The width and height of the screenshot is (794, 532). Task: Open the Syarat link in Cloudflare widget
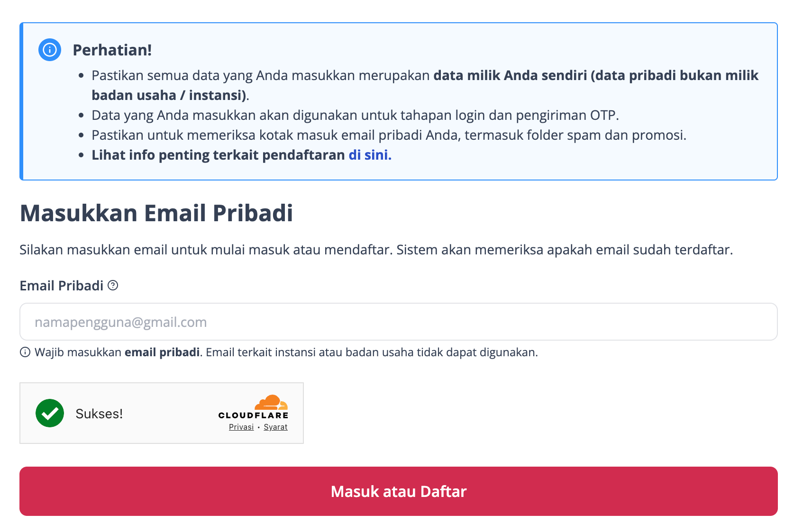pos(275,427)
